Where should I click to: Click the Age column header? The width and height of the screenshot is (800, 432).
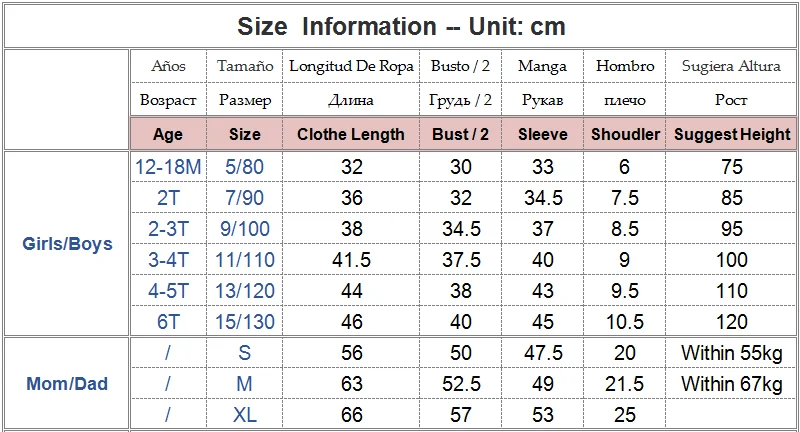(168, 134)
